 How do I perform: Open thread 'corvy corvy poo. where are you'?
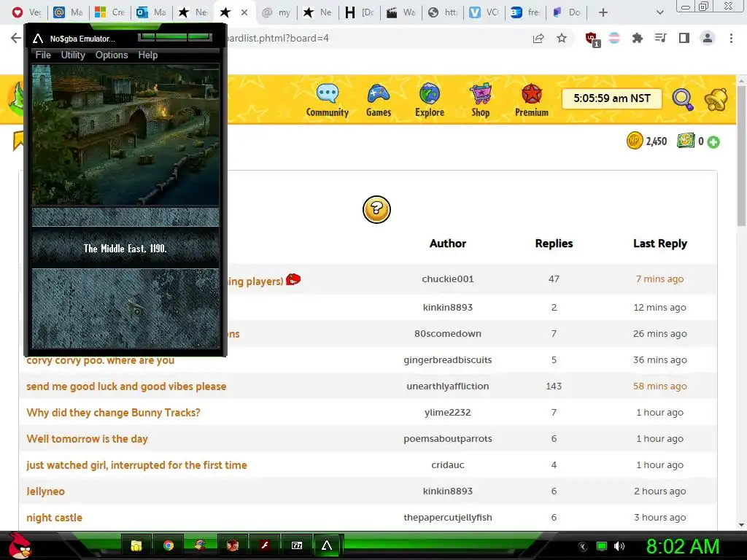click(x=100, y=360)
